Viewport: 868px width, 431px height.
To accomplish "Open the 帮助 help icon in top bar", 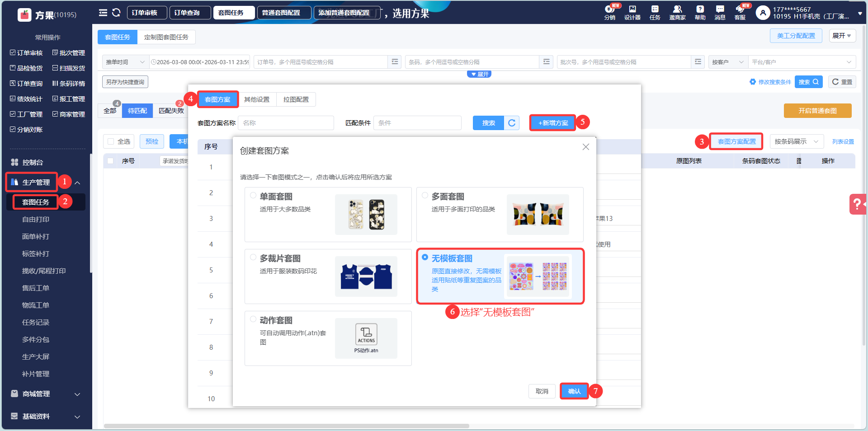I will click(700, 13).
